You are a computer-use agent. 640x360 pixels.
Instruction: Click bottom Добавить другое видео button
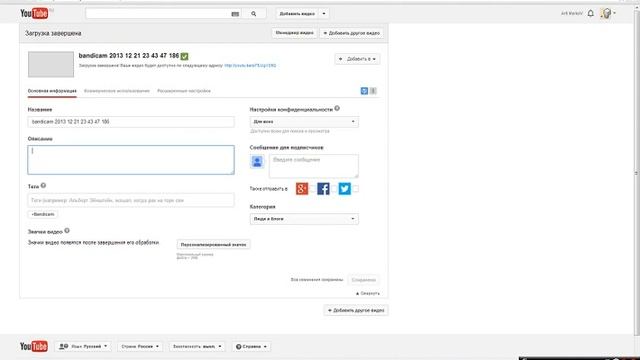click(x=356, y=310)
